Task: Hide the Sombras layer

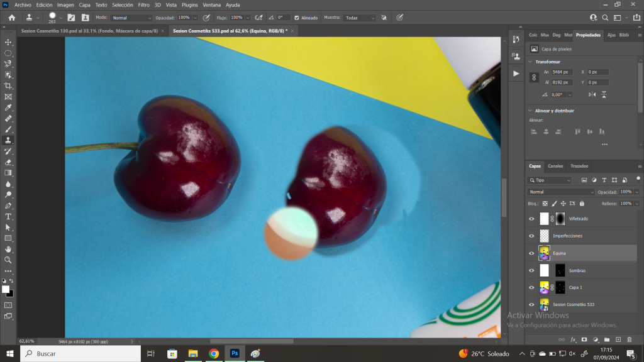Action: point(531,271)
